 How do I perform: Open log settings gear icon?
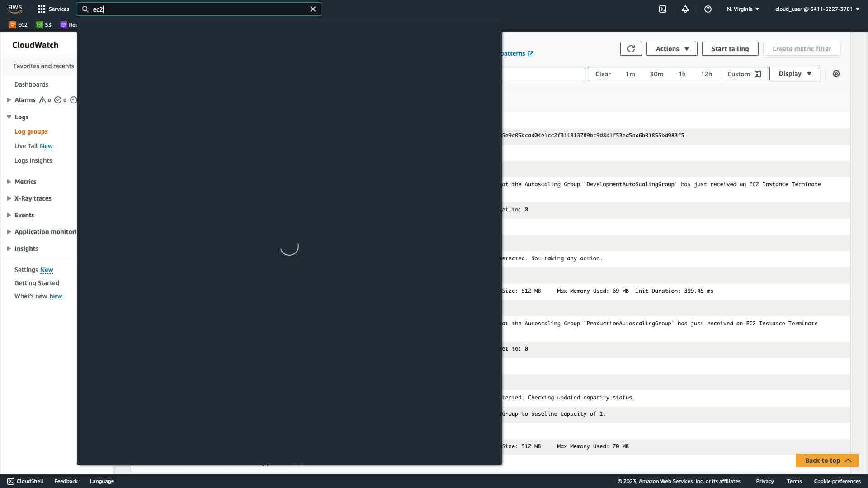[x=836, y=74]
